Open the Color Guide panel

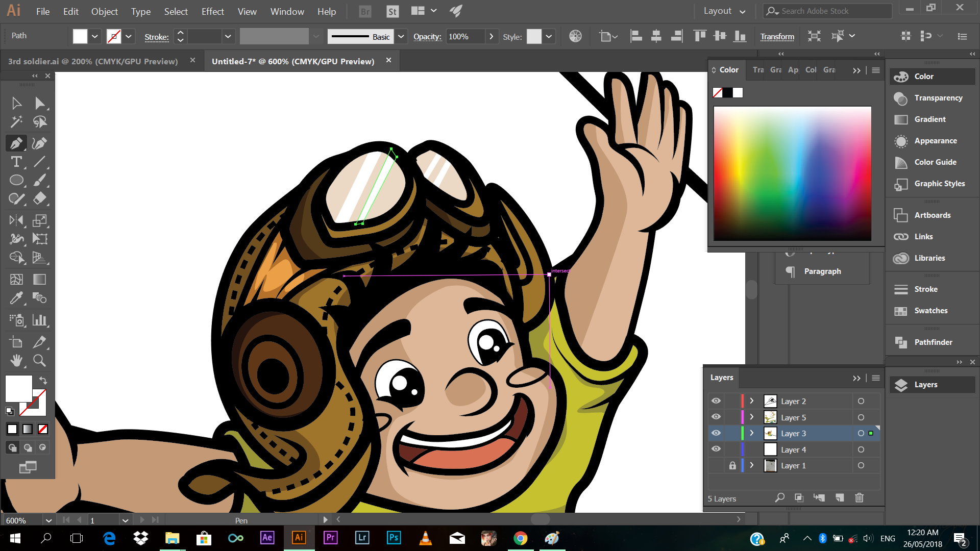tap(932, 162)
